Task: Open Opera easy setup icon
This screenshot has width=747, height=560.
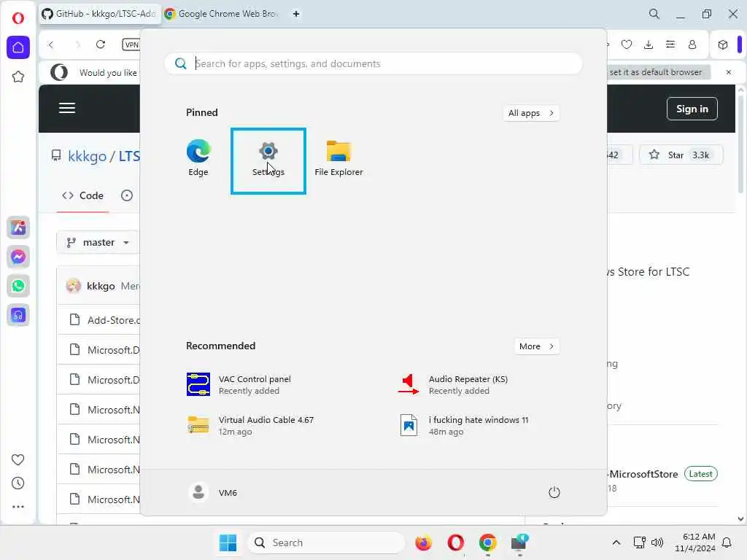Action: pos(670,44)
